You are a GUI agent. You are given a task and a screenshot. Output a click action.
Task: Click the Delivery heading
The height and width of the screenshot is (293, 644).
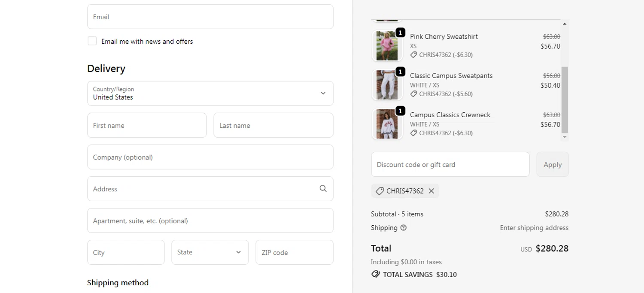106,69
